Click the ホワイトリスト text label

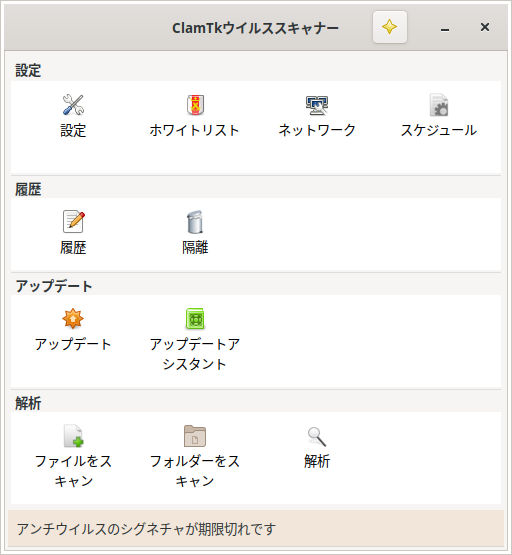tap(195, 130)
